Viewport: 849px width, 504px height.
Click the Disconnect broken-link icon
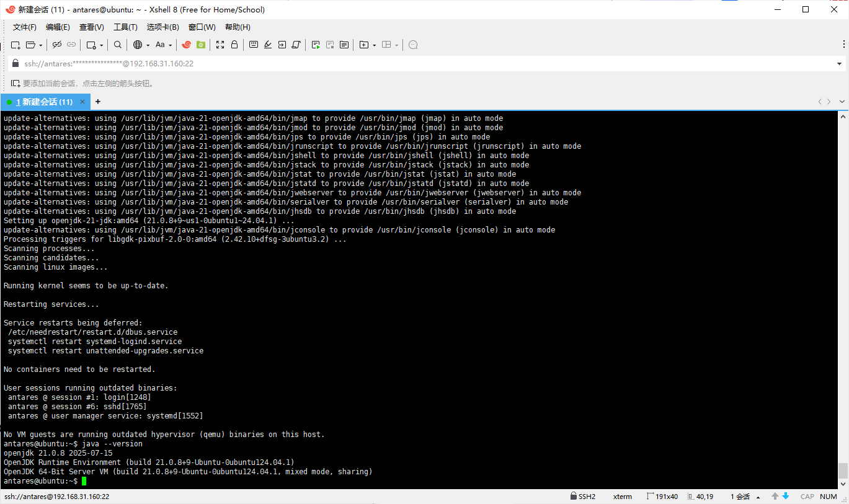click(57, 45)
